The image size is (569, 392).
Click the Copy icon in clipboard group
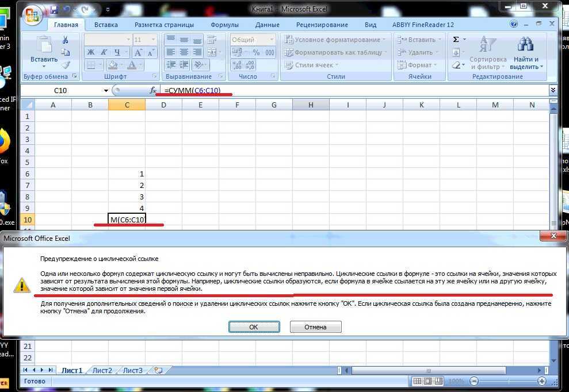click(66, 52)
